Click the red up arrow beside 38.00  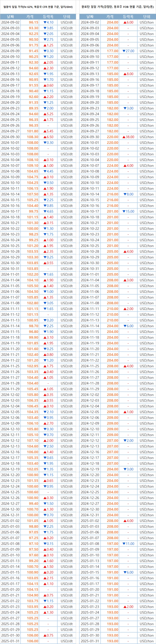point(124,137)
